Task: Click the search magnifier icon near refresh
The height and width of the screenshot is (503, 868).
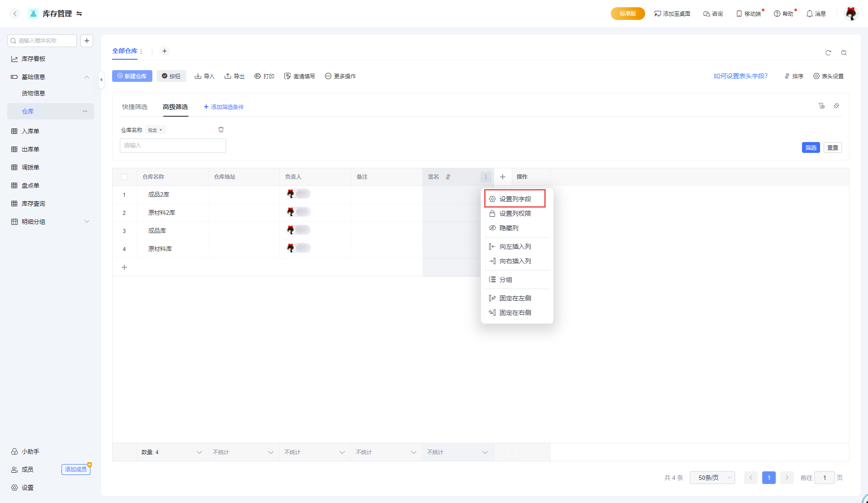Action: tap(844, 53)
